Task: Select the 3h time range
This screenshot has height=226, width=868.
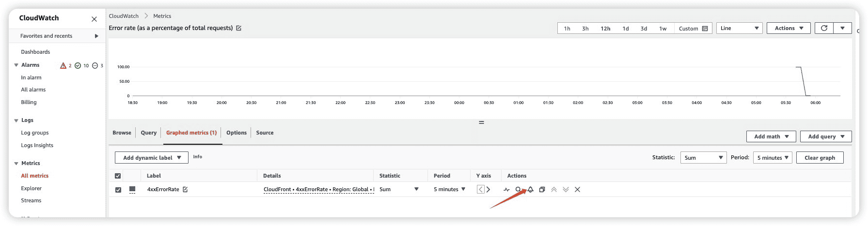Action: click(585, 29)
